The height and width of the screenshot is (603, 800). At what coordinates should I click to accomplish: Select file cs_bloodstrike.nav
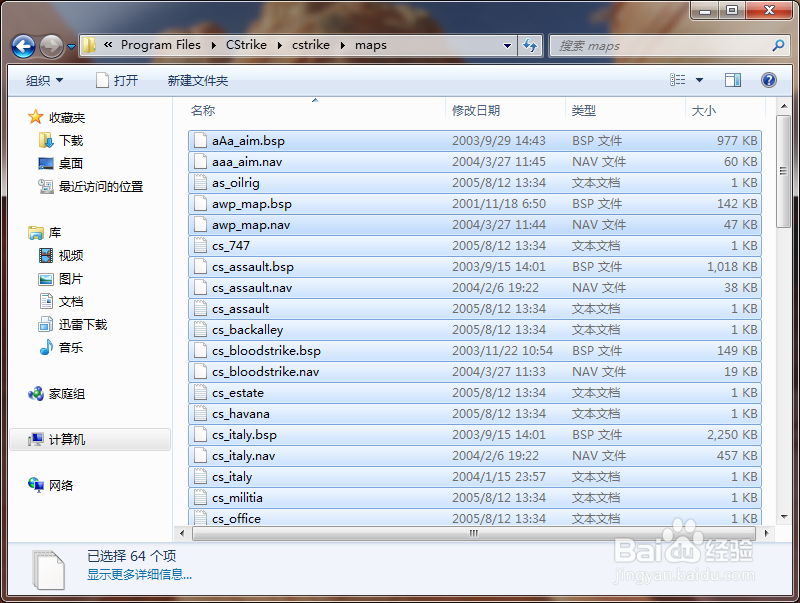tap(475, 371)
